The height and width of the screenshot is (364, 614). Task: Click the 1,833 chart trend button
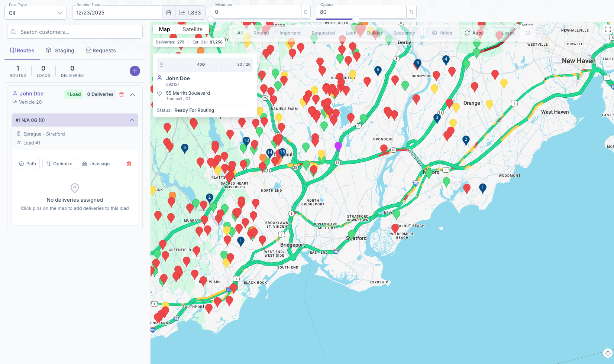click(190, 13)
